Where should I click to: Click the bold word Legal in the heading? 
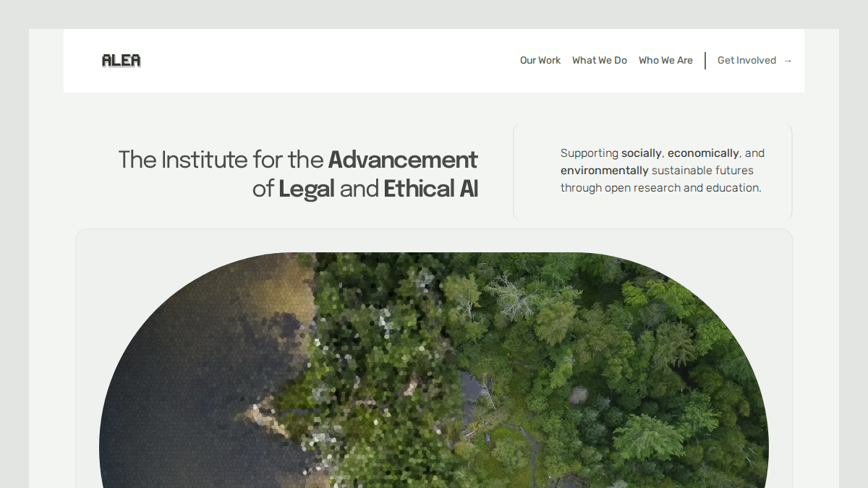(307, 189)
